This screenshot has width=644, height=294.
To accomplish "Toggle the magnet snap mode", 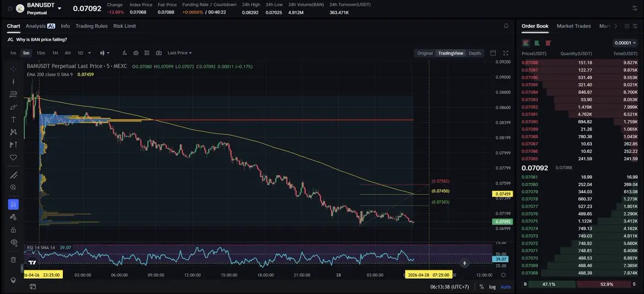I will pos(13,204).
